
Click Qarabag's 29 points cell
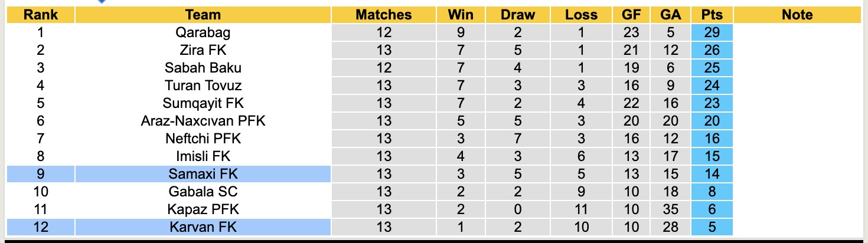[712, 33]
